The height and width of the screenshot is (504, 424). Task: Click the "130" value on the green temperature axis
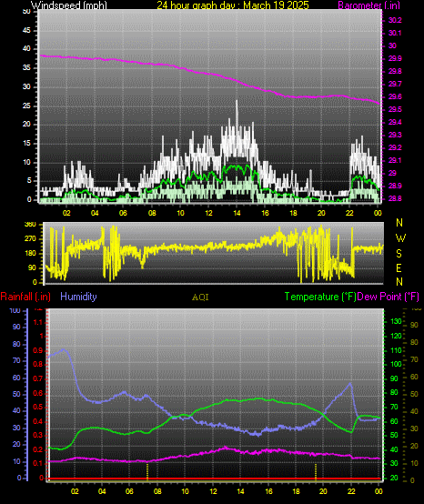click(396, 321)
